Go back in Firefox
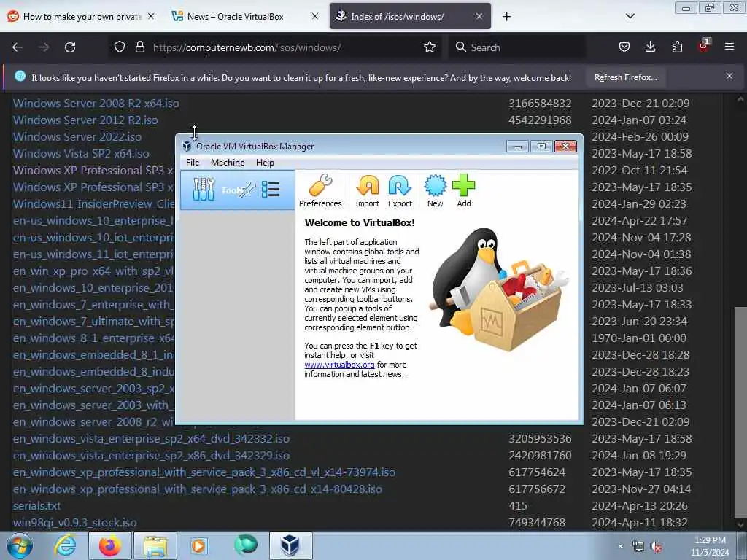747x560 pixels. (18, 47)
